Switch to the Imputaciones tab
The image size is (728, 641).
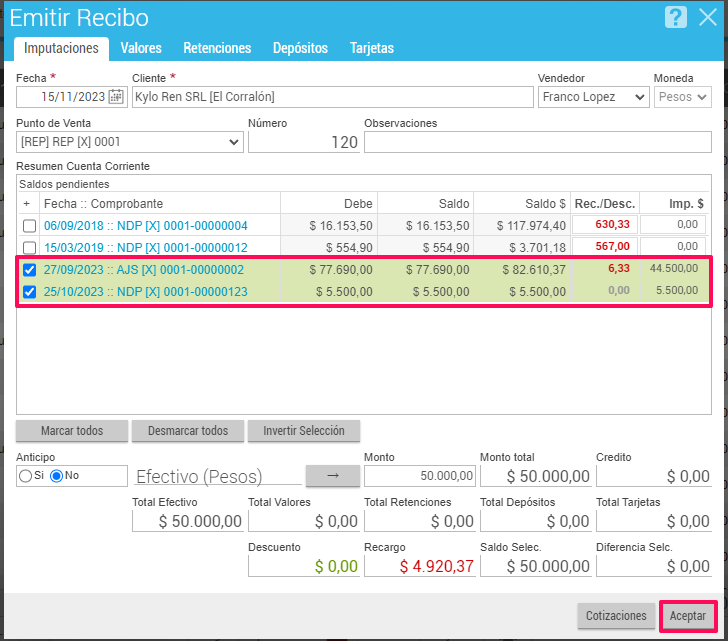[61, 48]
